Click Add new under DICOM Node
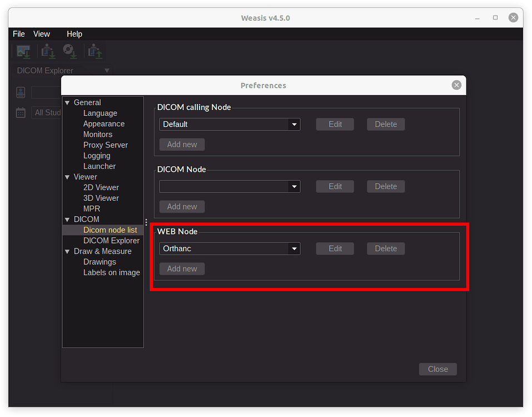 point(182,206)
